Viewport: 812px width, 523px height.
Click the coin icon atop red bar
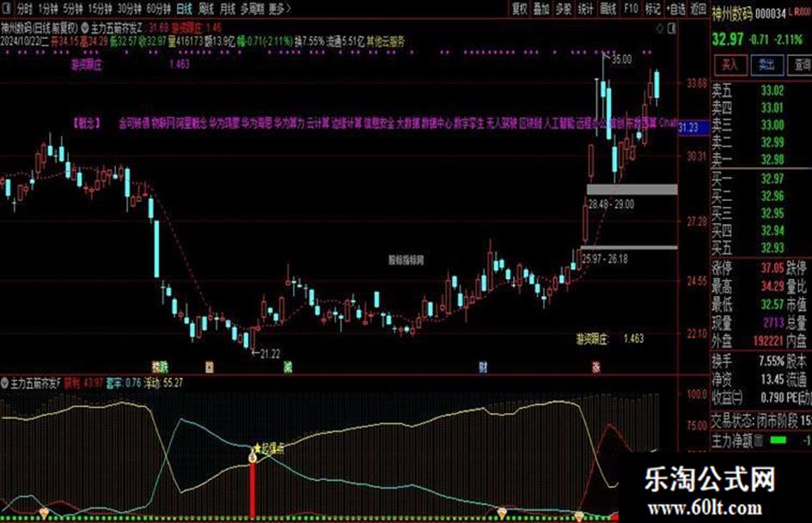pyautogui.click(x=253, y=457)
